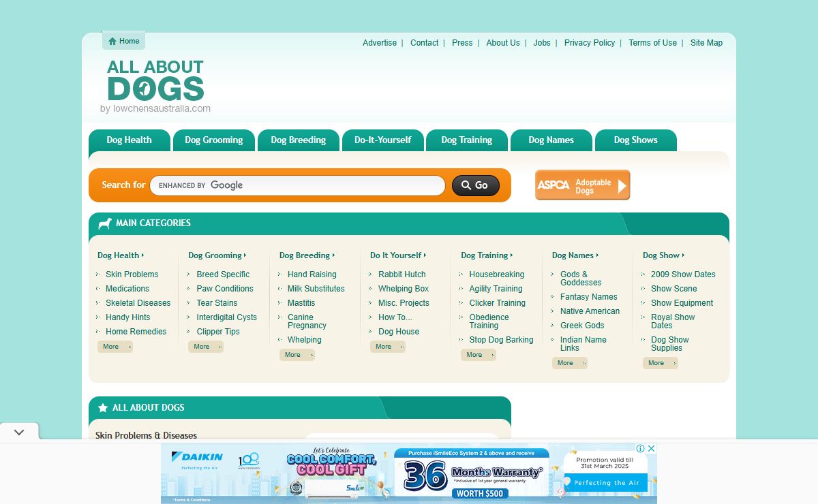This screenshot has height=504, width=818.
Task: Expand the Dog Grooming category heading
Action: pos(217,255)
